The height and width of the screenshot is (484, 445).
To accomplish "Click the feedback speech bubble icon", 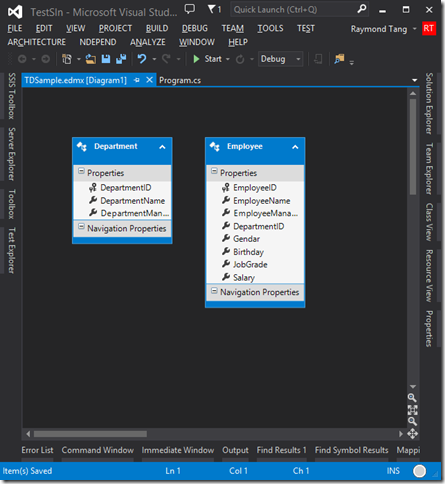I will click(190, 9).
